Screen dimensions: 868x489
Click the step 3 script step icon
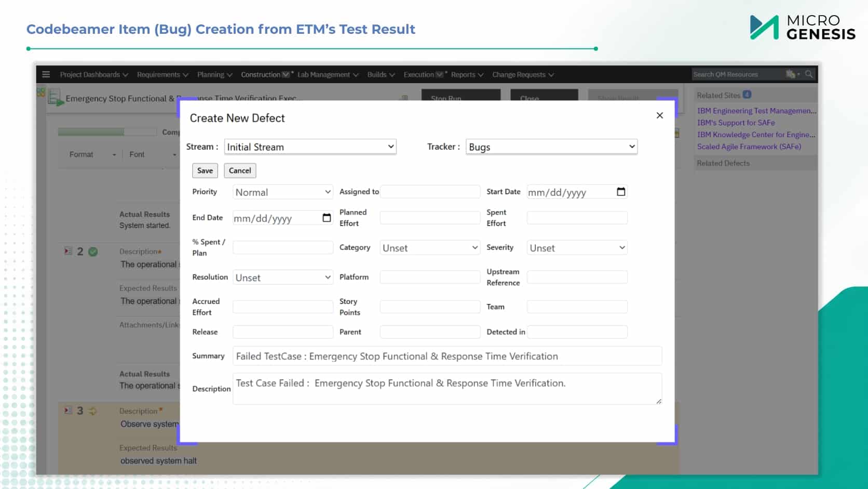tap(68, 411)
